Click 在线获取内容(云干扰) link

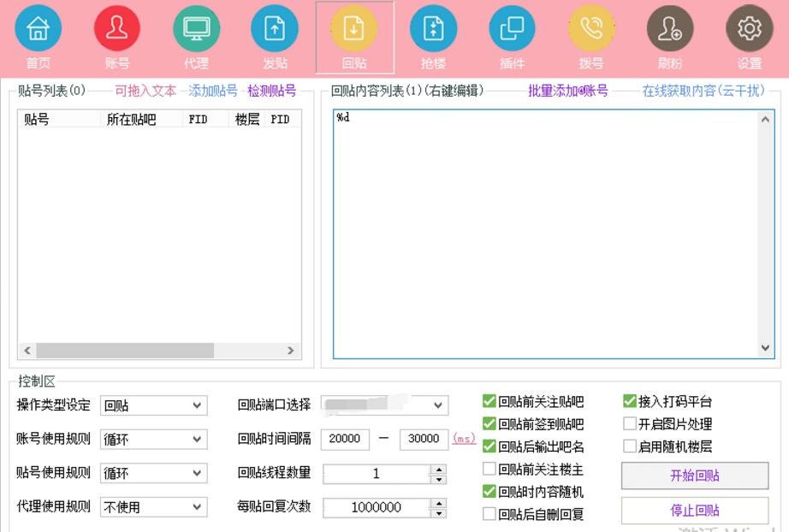coord(703,91)
